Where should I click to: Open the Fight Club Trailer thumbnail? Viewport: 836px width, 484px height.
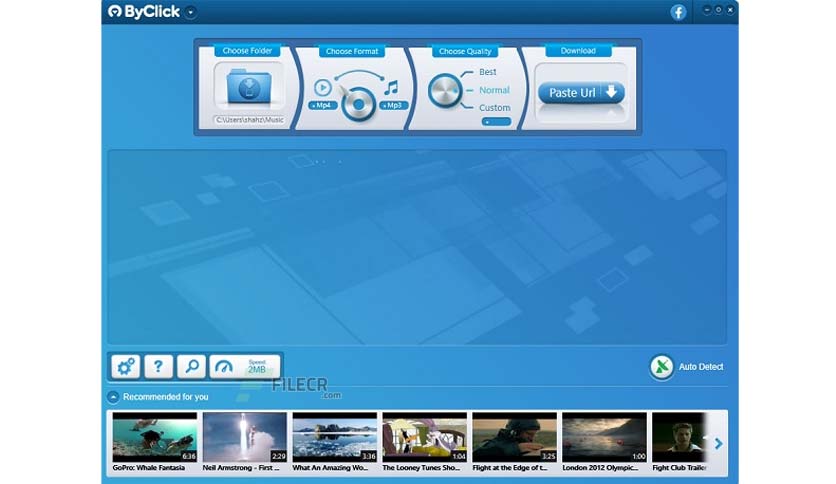click(680, 437)
